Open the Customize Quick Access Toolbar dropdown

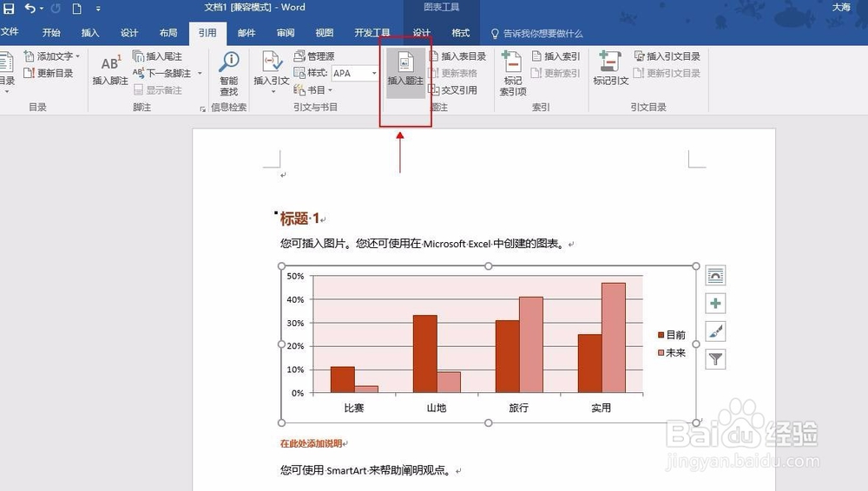(x=98, y=9)
